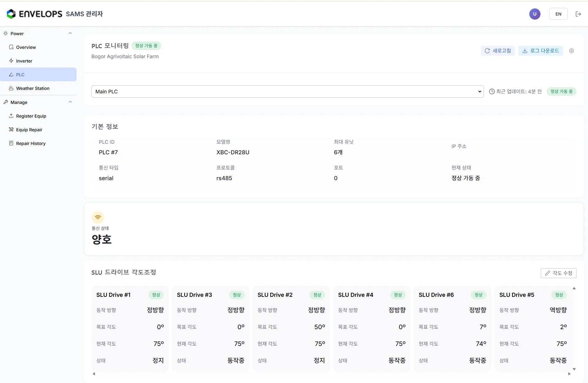Select the PLC menu item
The height and width of the screenshot is (383, 588).
[x=38, y=75]
